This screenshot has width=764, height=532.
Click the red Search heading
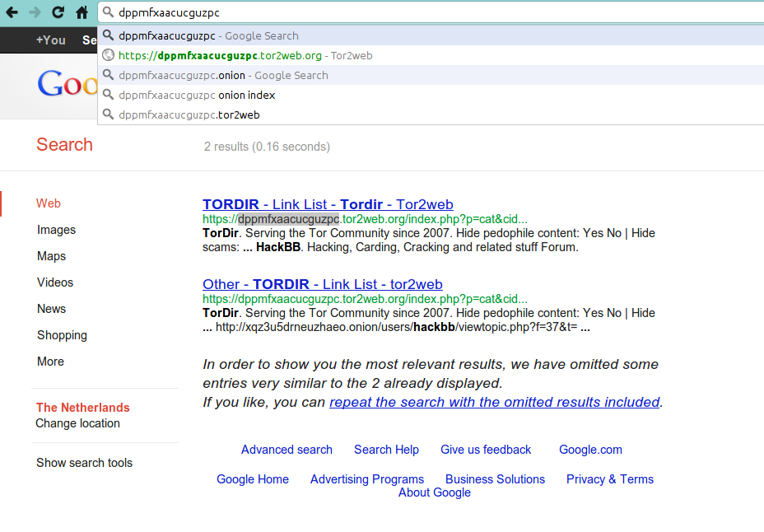64,145
